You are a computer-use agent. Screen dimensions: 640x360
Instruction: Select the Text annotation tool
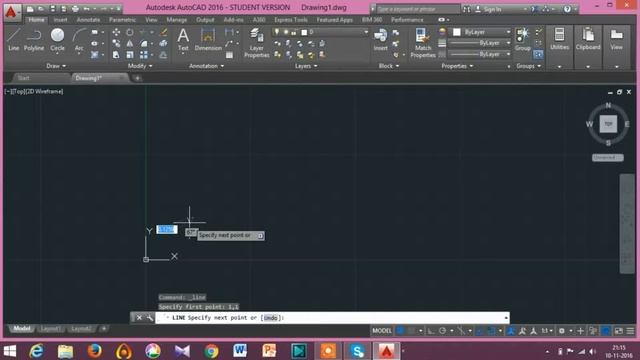pos(183,40)
